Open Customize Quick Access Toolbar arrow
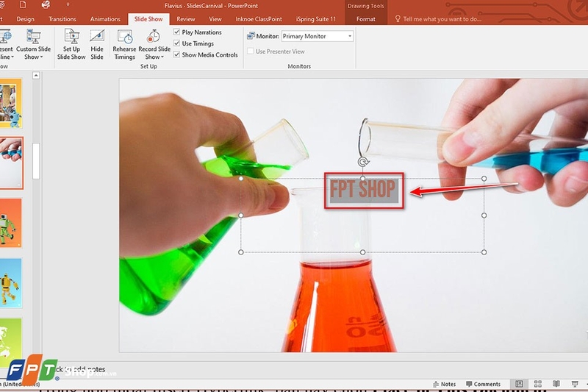 [68, 5]
